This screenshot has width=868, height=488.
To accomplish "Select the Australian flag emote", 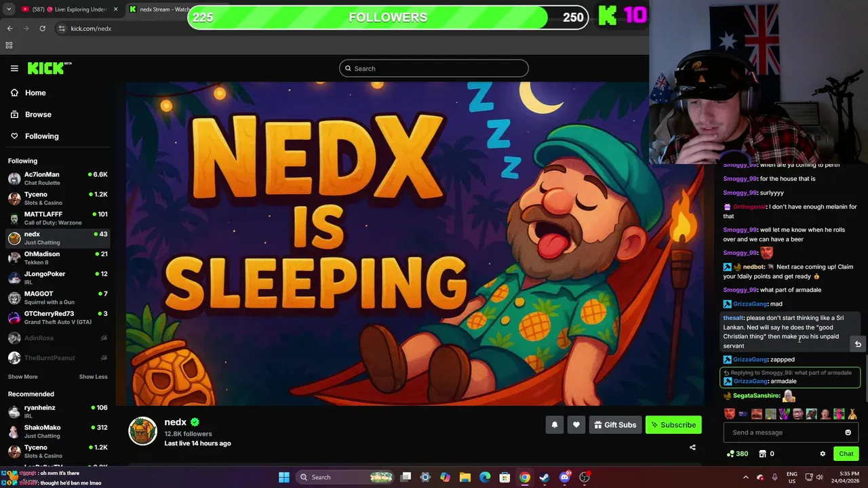I will click(743, 413).
